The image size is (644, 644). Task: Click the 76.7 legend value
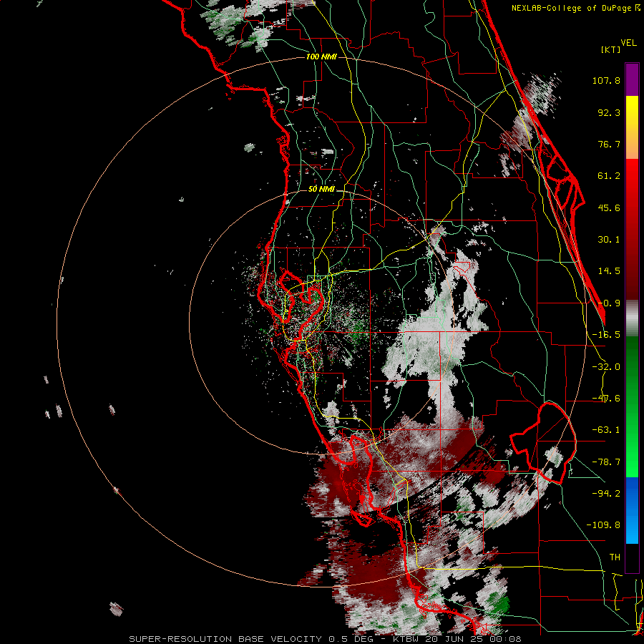click(609, 144)
